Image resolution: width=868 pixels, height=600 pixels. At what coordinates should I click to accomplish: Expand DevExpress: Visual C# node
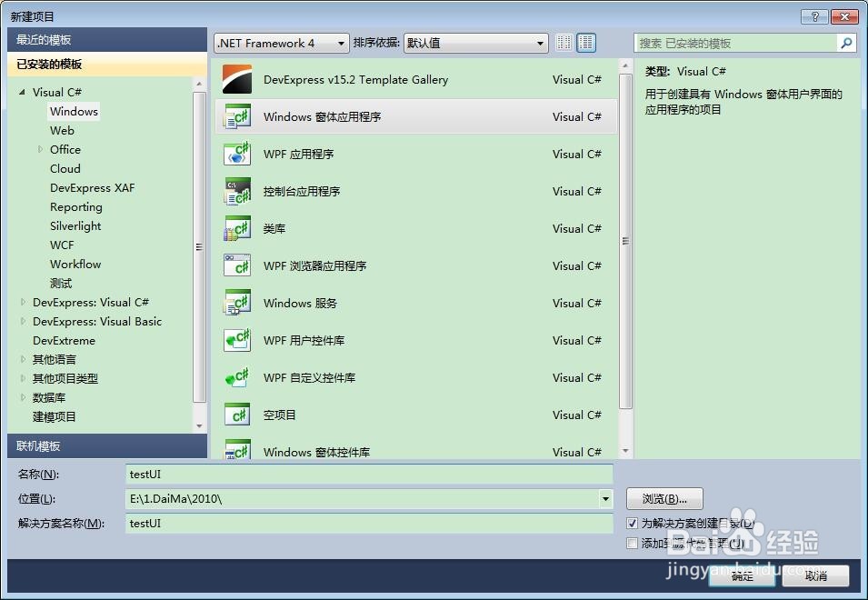[23, 302]
